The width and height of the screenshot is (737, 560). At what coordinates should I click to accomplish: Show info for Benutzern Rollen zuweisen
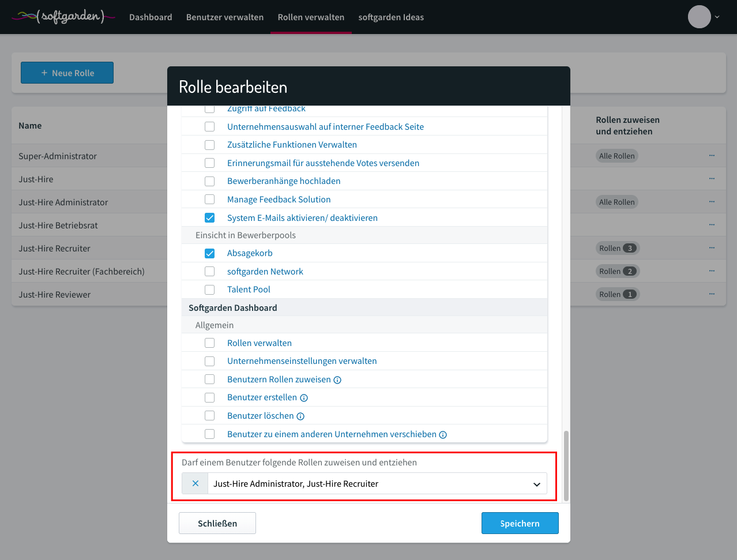[338, 380]
